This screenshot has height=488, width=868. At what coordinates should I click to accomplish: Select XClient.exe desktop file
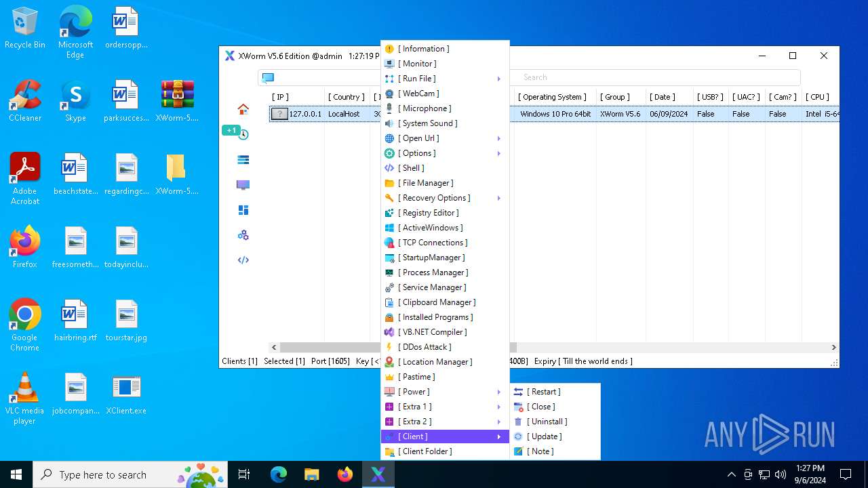pos(126,394)
